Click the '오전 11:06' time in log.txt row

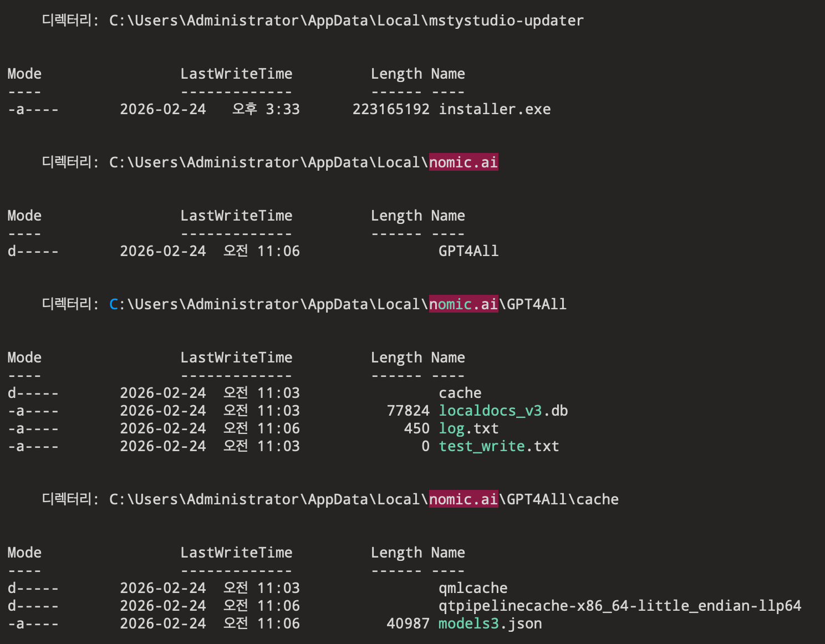pos(262,428)
